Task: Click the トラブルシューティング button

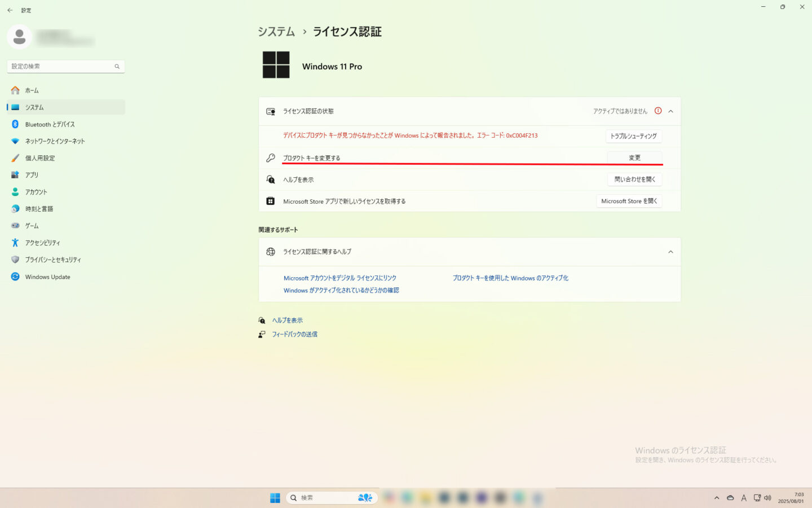Action: pyautogui.click(x=633, y=136)
